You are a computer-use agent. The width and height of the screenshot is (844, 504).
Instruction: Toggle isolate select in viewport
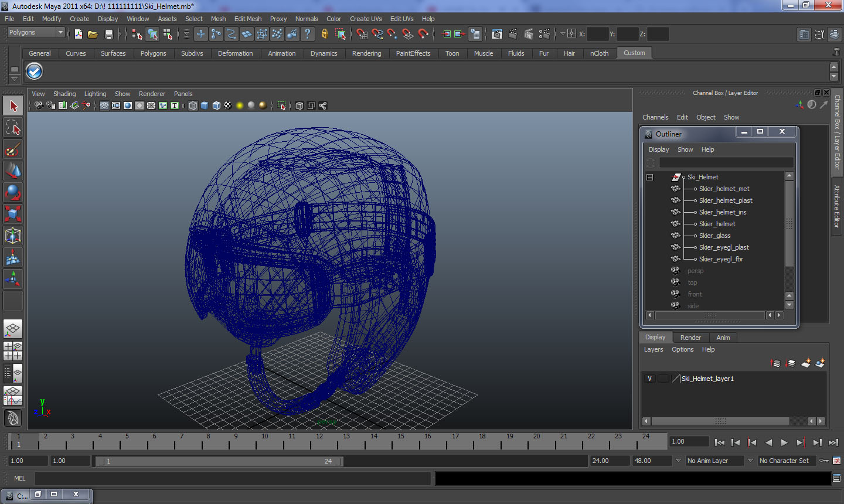pyautogui.click(x=281, y=105)
